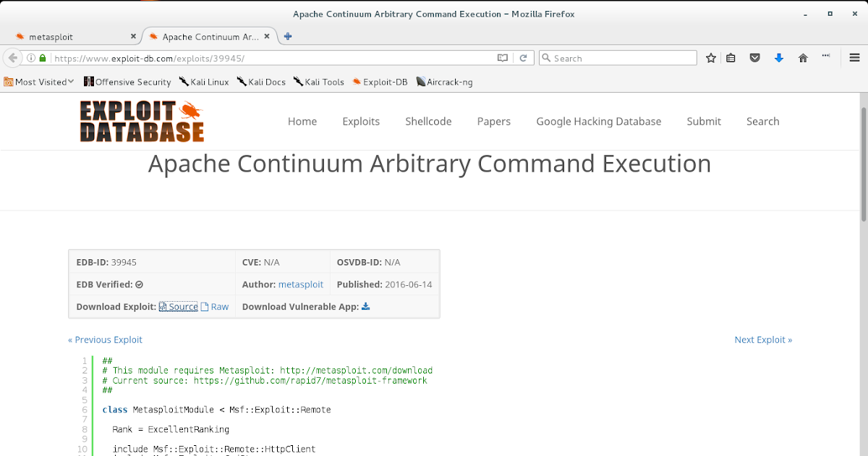Open the Firefox hamburger menu
This screenshot has width=868, height=456.
[x=855, y=58]
